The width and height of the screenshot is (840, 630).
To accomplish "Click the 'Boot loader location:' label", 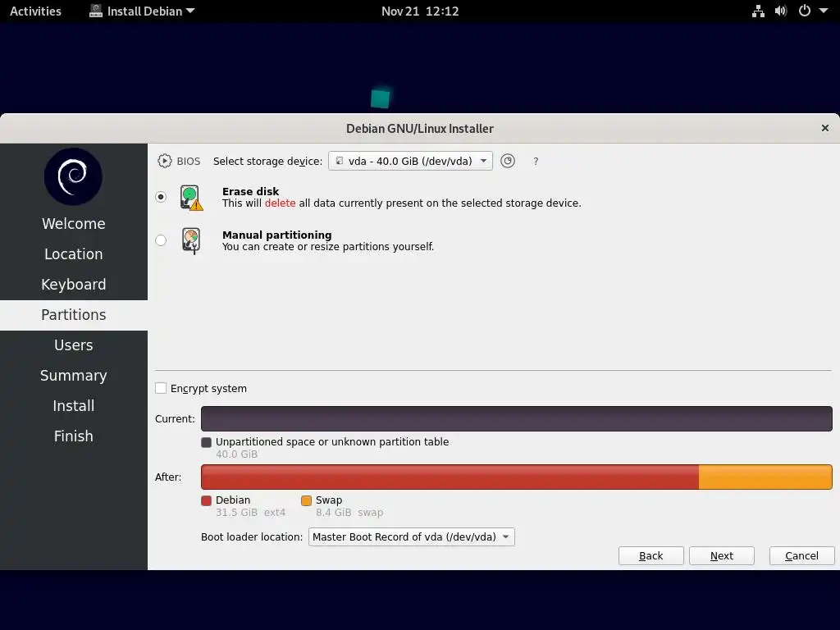I will click(252, 536).
